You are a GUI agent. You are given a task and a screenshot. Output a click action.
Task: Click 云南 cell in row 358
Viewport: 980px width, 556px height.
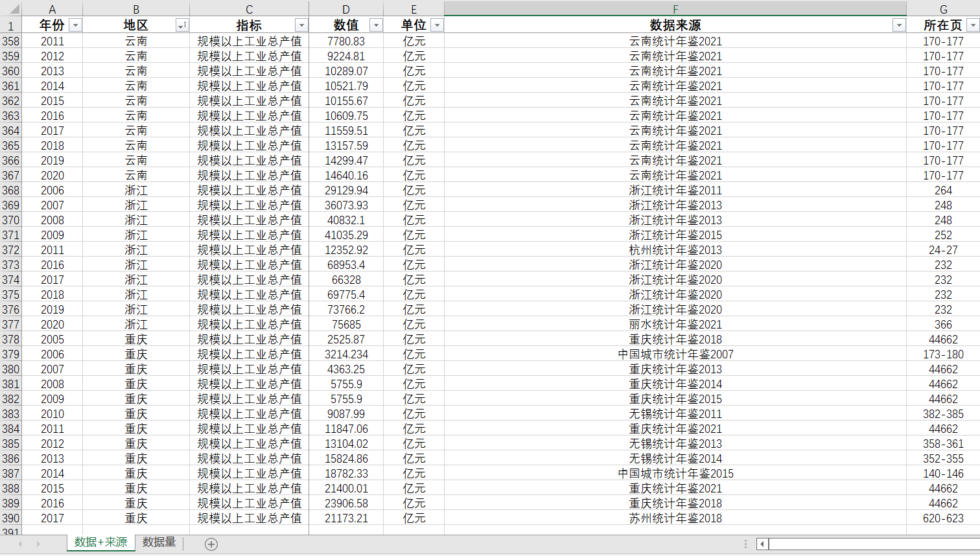click(136, 41)
